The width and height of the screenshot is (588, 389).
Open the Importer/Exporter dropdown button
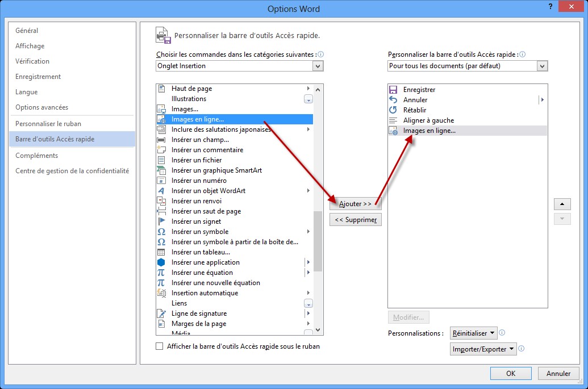pyautogui.click(x=483, y=349)
